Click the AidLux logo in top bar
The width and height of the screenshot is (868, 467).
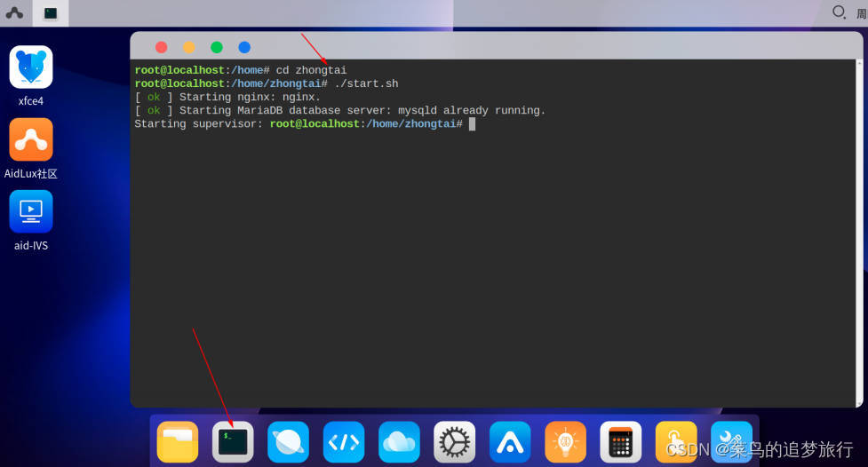click(x=14, y=12)
